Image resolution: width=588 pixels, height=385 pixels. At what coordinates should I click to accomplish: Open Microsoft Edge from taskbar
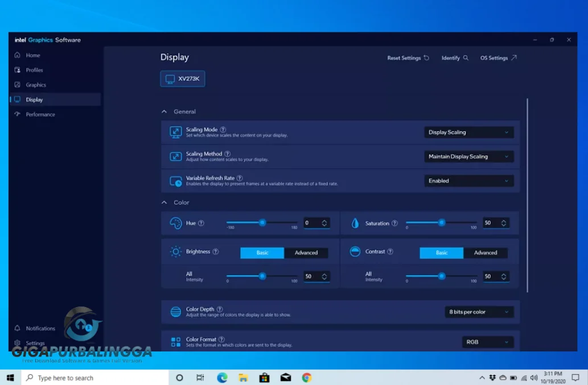tap(222, 378)
